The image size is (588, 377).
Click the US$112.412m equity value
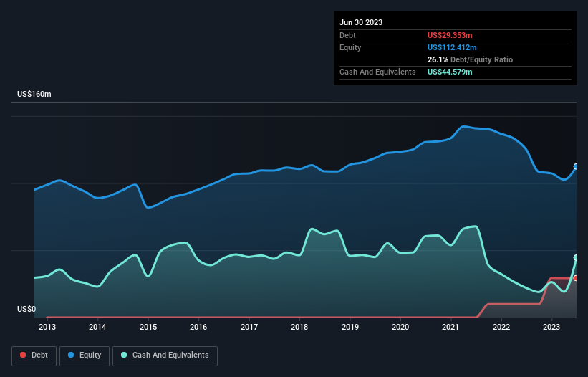coord(452,47)
